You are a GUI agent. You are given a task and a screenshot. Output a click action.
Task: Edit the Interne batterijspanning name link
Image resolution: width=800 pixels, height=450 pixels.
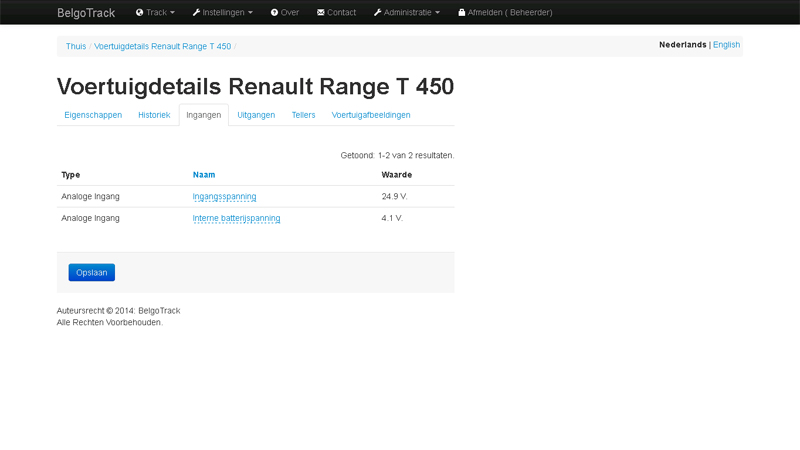(x=236, y=218)
